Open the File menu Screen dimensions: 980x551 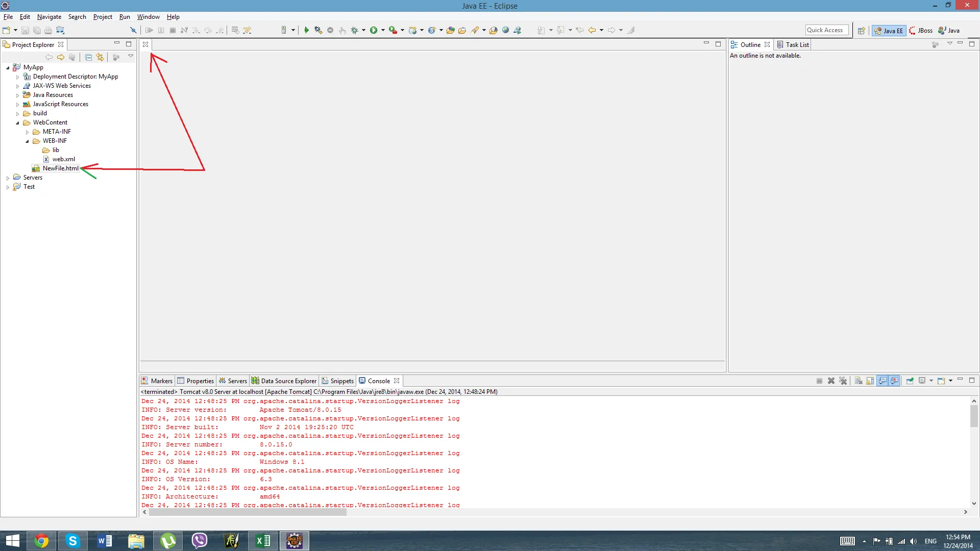pos(8,17)
